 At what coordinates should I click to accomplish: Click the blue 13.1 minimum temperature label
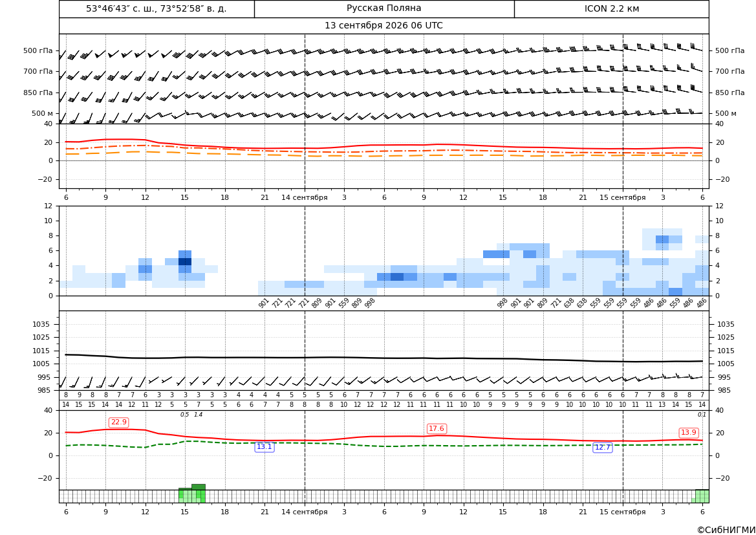point(265,447)
